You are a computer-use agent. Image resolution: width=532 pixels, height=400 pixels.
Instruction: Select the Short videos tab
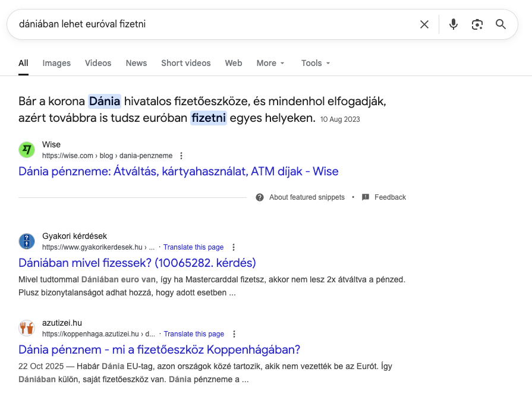point(185,63)
